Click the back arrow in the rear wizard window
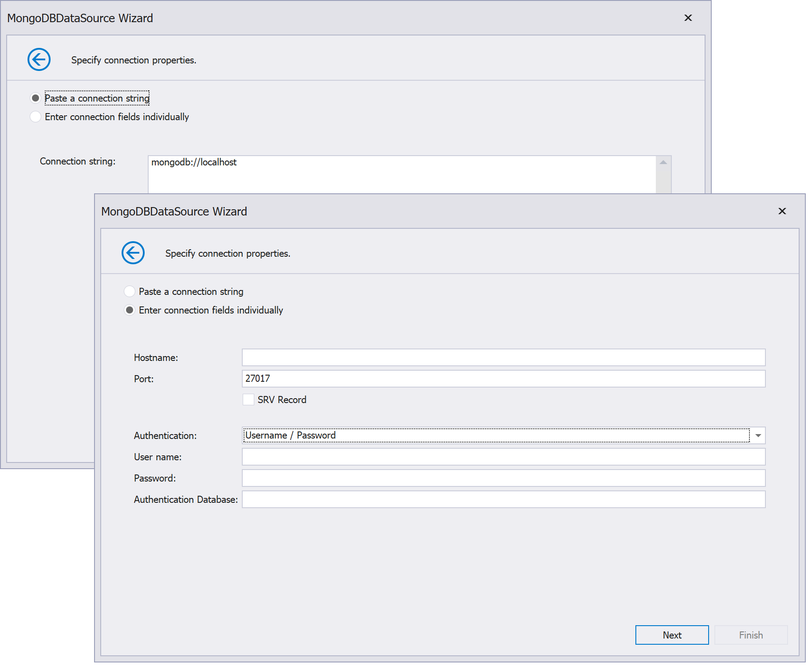812x666 pixels. click(39, 59)
